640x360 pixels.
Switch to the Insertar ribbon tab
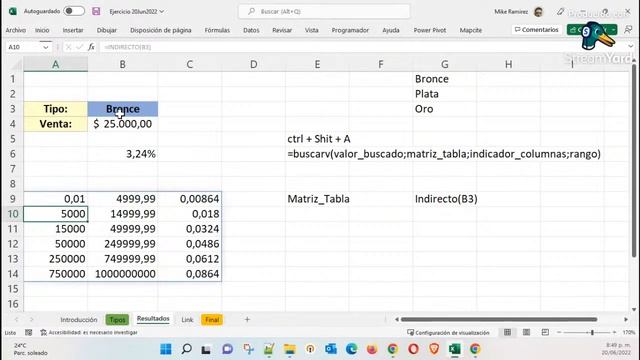[x=73, y=30]
